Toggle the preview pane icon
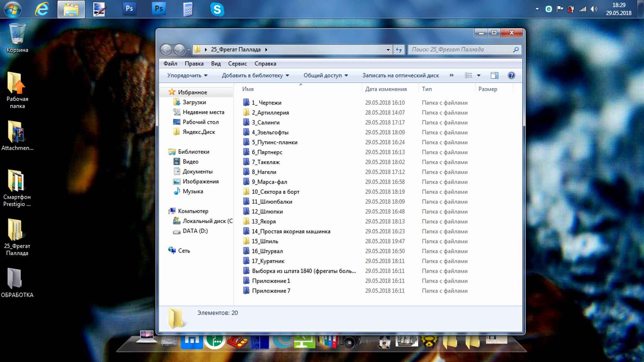Viewport: 644px width, 362px height. coord(494,75)
